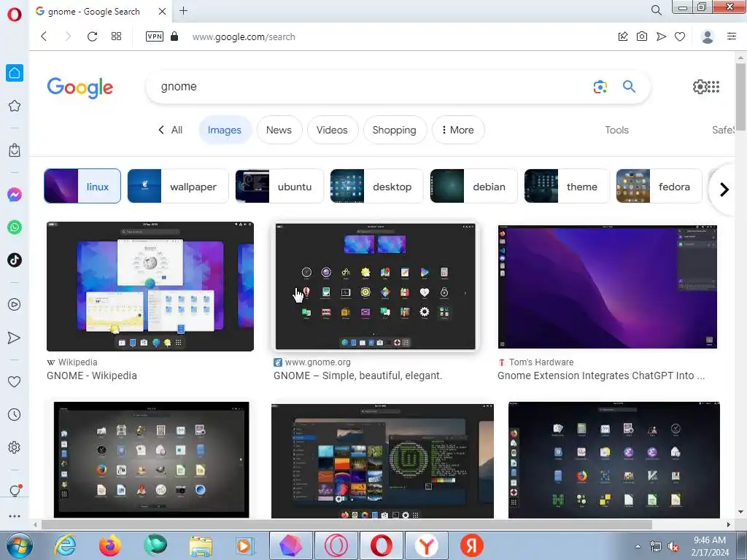
Task: Search by image with Google Lens
Action: tap(600, 87)
